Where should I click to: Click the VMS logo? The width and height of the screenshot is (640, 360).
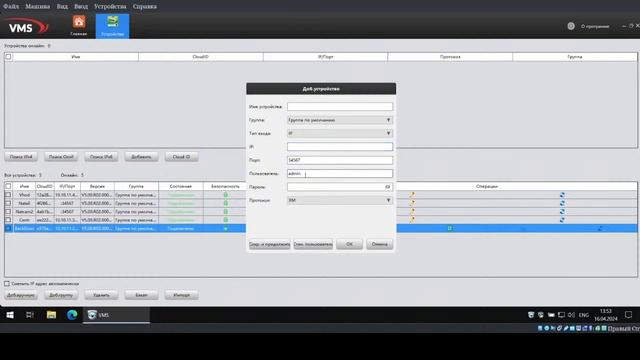pyautogui.click(x=27, y=27)
